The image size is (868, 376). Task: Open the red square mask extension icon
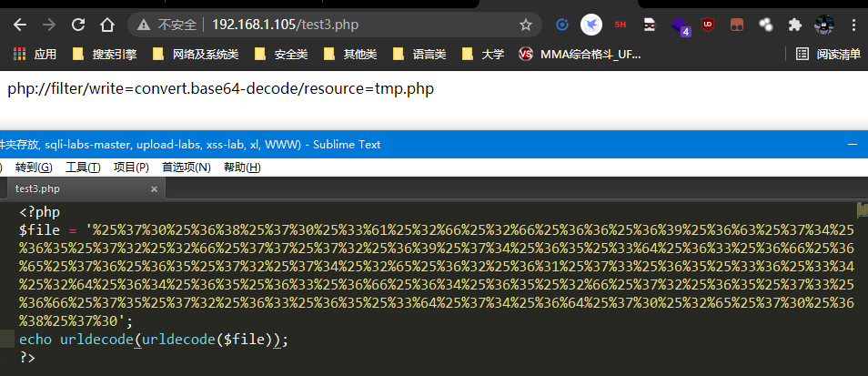[736, 25]
